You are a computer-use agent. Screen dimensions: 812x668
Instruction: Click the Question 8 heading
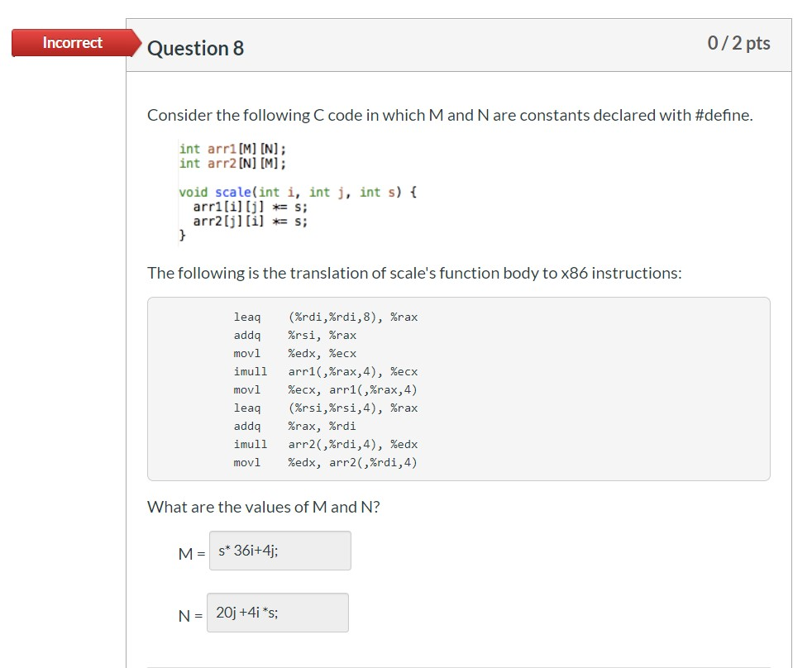click(x=195, y=48)
